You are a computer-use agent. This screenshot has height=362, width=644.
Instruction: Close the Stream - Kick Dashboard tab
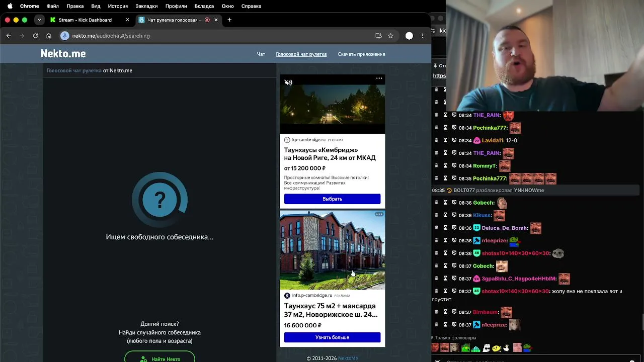[x=127, y=20]
